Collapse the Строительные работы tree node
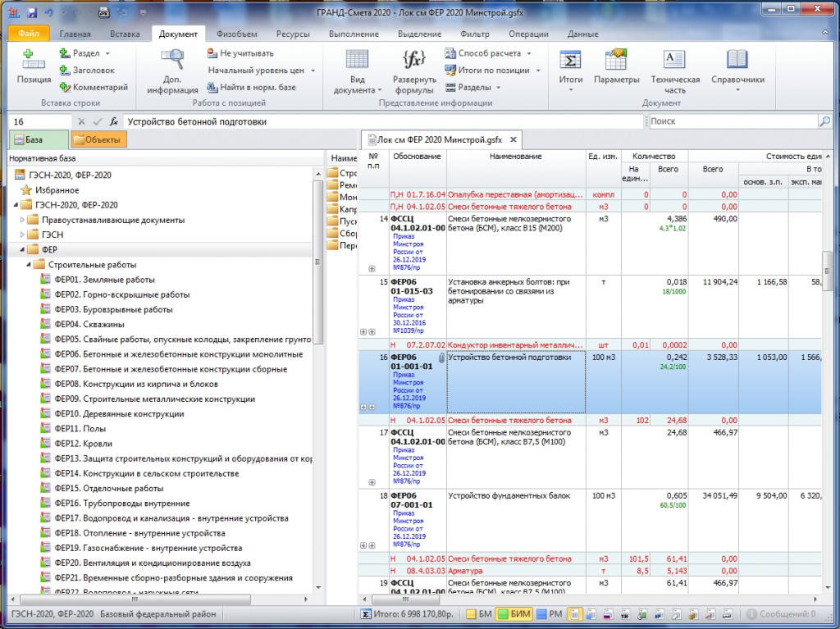840x629 pixels. (x=29, y=265)
